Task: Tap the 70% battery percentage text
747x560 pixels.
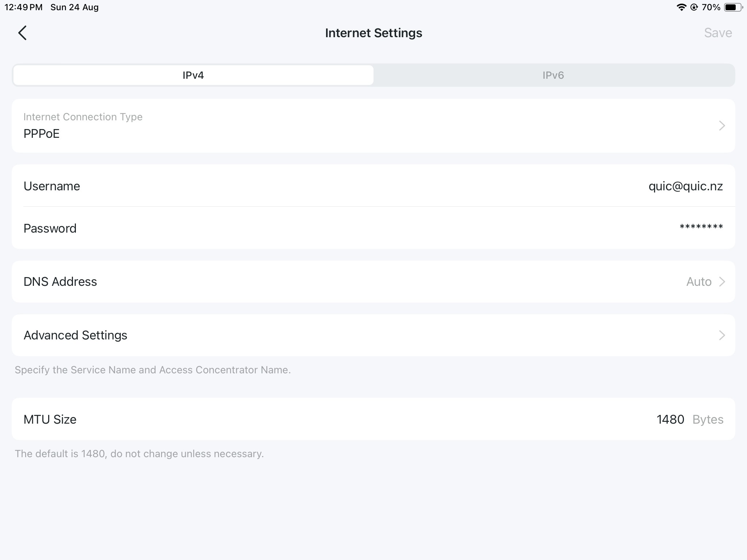Action: [711, 7]
